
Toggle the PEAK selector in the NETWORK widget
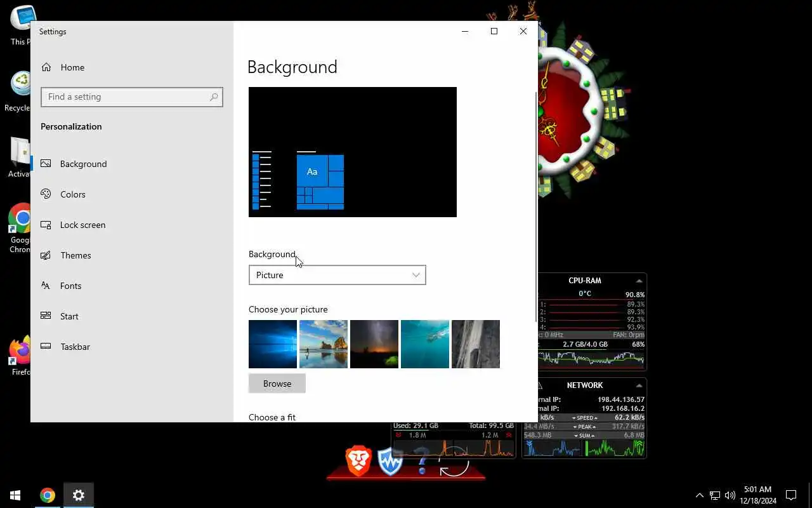(x=585, y=427)
